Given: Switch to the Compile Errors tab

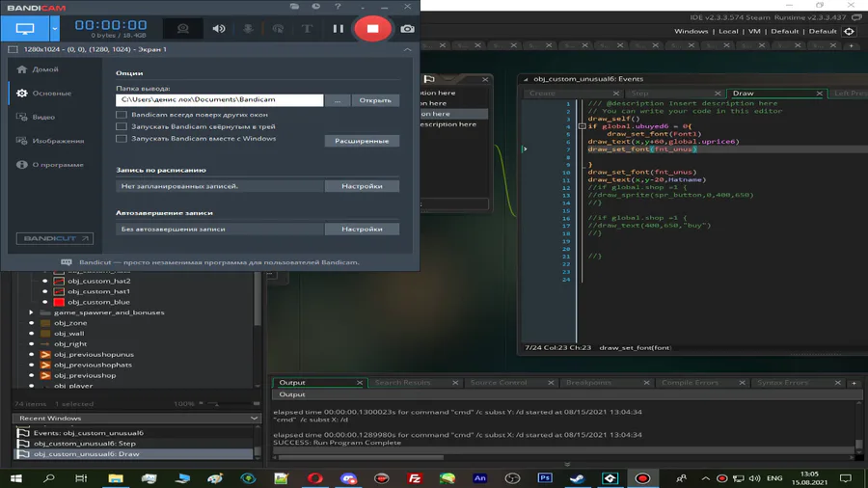Looking at the screenshot, I should (690, 382).
